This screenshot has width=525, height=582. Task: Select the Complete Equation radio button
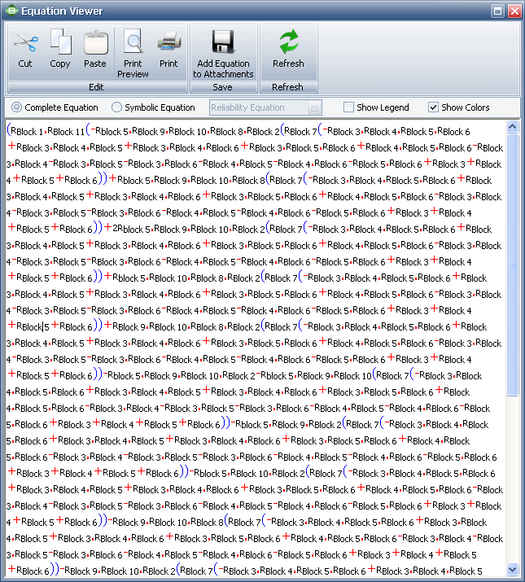pyautogui.click(x=16, y=107)
